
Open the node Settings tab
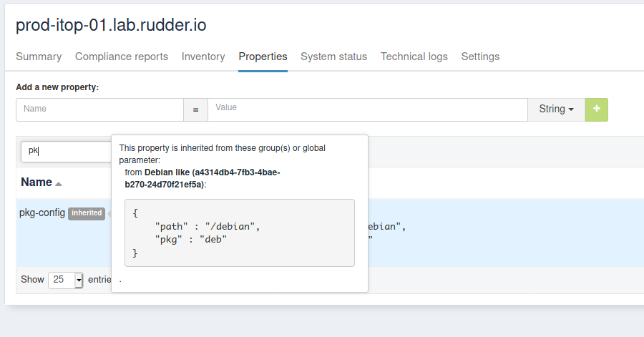coord(480,57)
